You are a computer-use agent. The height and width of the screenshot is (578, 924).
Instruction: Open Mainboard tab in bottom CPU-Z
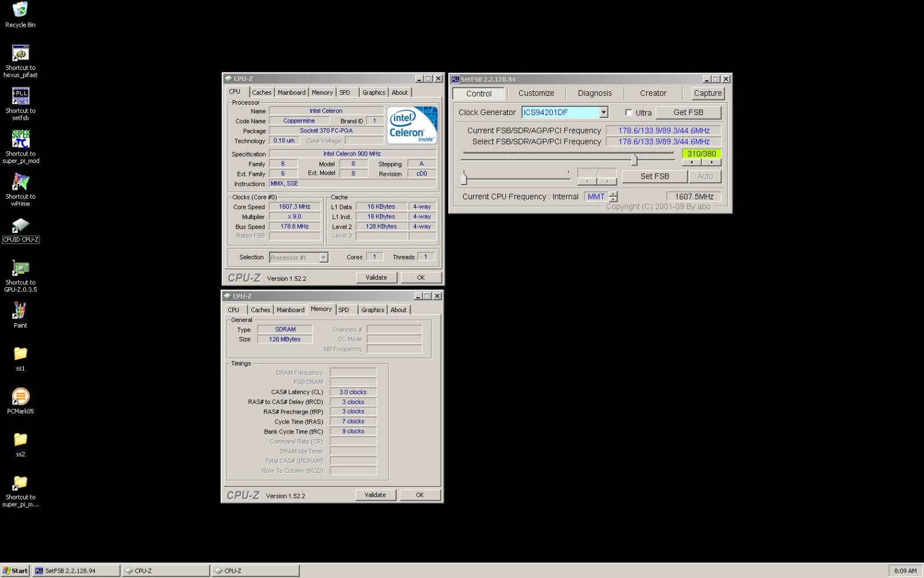coord(290,310)
